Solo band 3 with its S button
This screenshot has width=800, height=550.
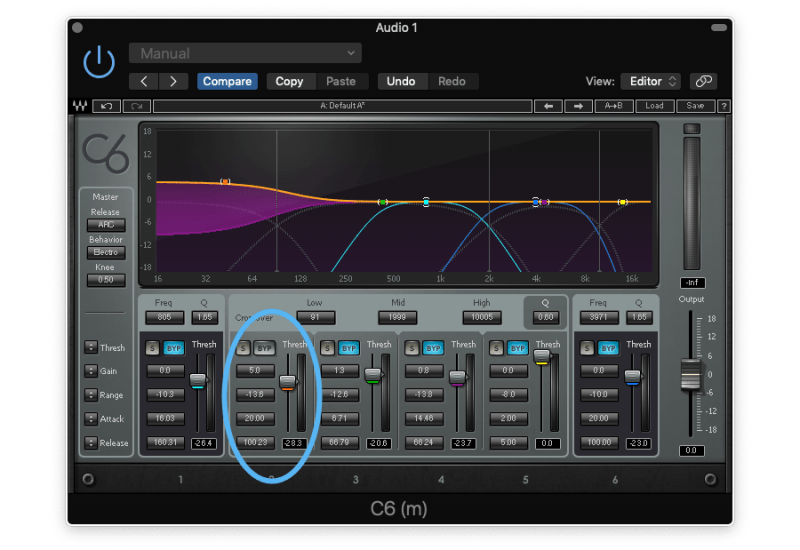[327, 348]
